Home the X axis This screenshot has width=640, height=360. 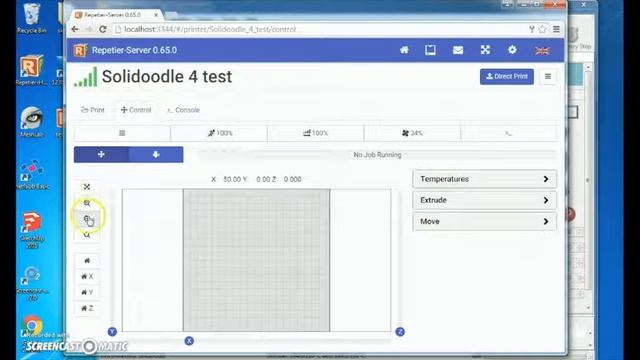click(x=87, y=276)
